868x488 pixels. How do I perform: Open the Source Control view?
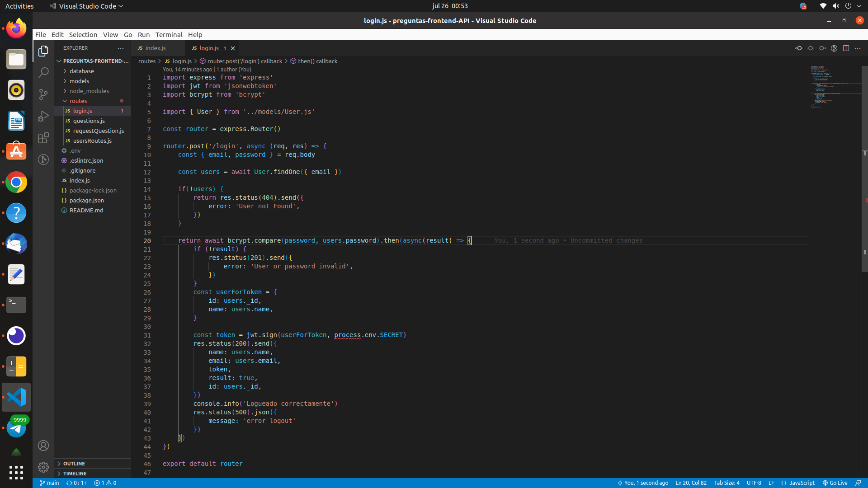coord(43,94)
